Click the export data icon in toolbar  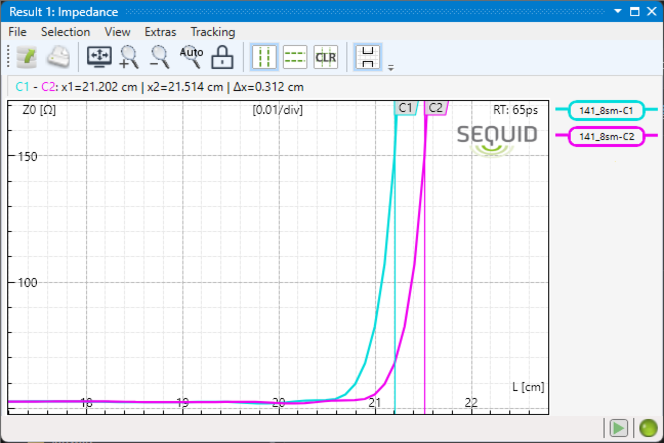[x=26, y=57]
